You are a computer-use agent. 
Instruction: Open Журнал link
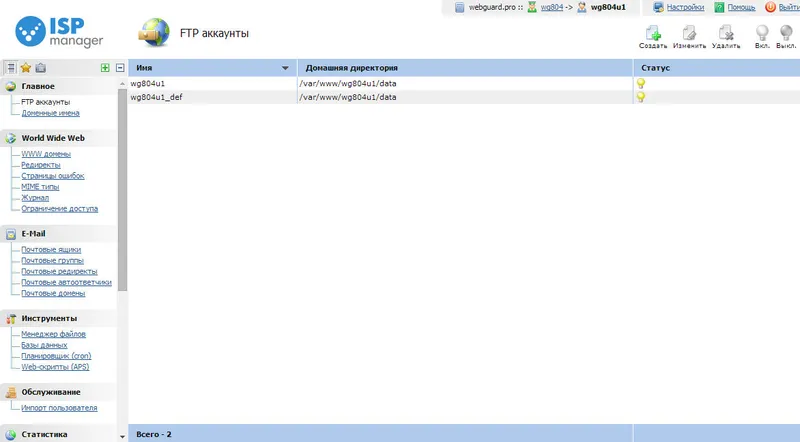coord(35,198)
